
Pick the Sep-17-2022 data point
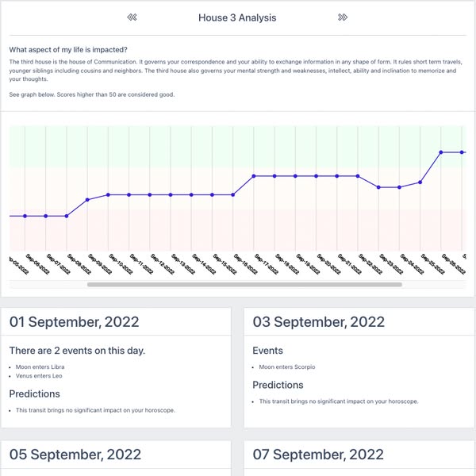tap(254, 176)
